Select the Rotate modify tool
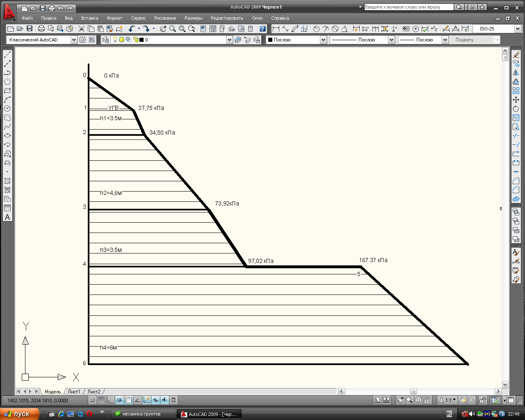525x420 pixels. coord(516,109)
